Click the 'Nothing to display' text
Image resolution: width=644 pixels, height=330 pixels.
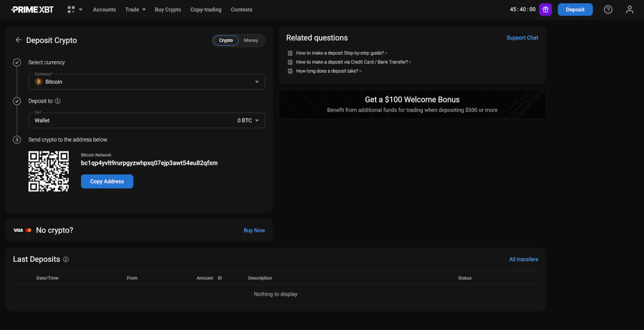pos(275,294)
